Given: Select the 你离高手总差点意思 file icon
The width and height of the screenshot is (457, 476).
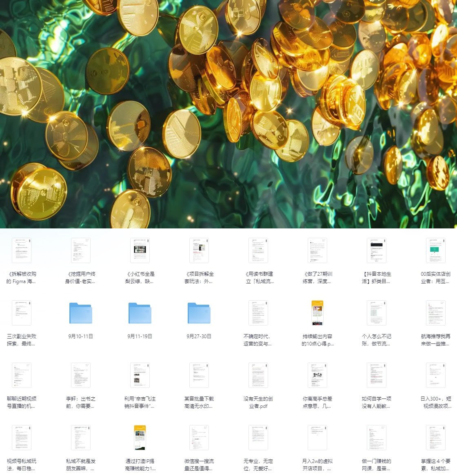Looking at the screenshot, I should [x=317, y=375].
